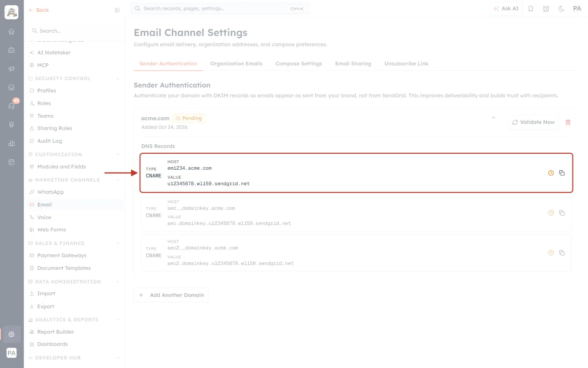This screenshot has height=368, width=588.
Task: Collapse the acme.com domain card chevron
Action: 493,118
